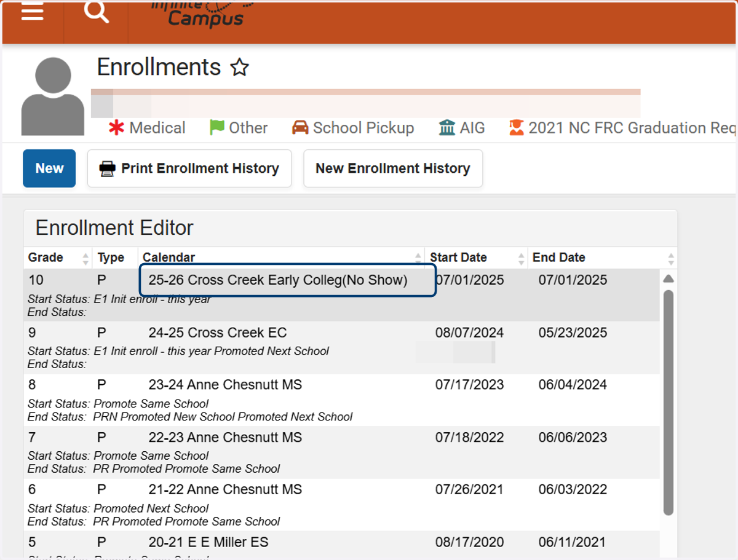Click start date 08/07/2024
Screen dimensions: 738x560
pyautogui.click(x=470, y=333)
